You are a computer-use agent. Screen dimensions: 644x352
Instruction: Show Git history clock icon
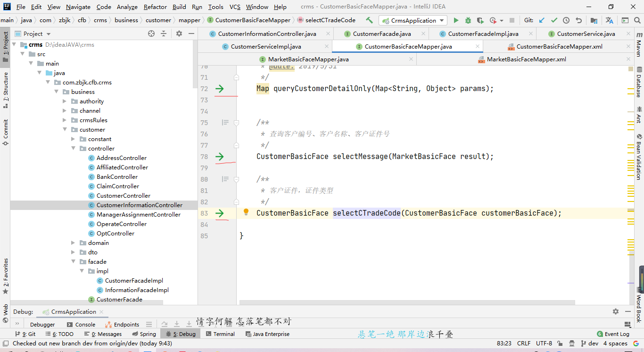point(566,20)
